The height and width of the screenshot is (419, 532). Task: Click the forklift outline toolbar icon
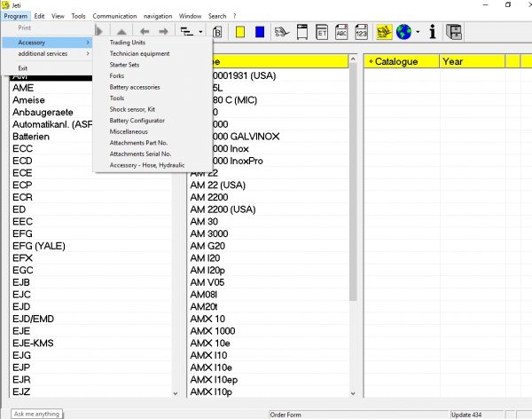click(282, 32)
